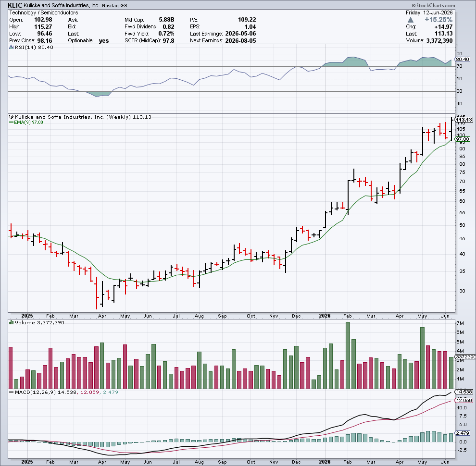Click the Prev Close value 98.16
The image size is (476, 466).
click(x=45, y=41)
